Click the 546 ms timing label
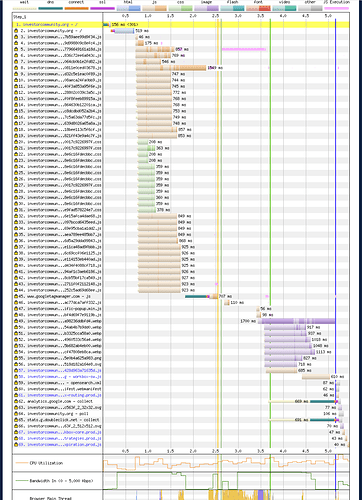 pyautogui.click(x=168, y=62)
